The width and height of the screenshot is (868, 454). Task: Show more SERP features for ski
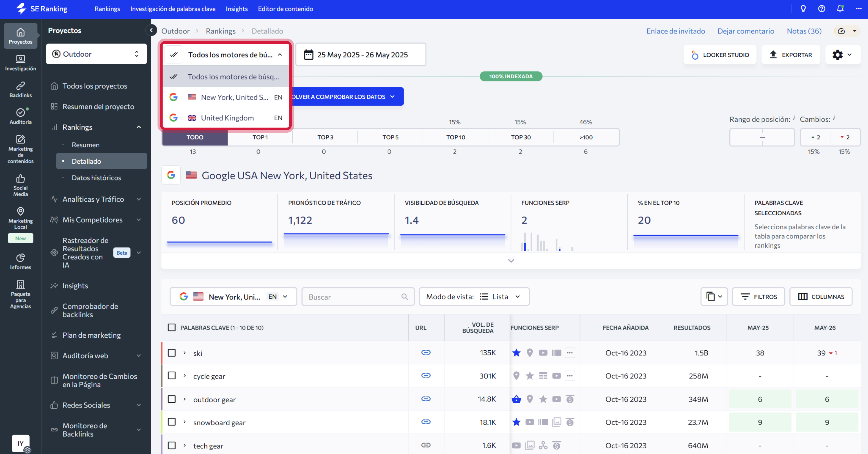[570, 353]
